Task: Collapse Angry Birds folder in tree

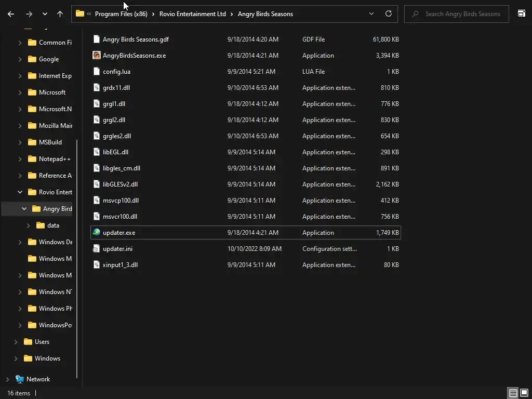Action: (24, 209)
